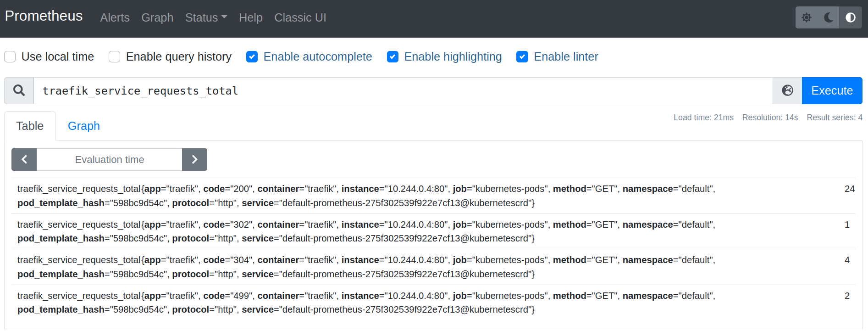Expand the Status dropdown menu
868x331 pixels.
coord(206,17)
